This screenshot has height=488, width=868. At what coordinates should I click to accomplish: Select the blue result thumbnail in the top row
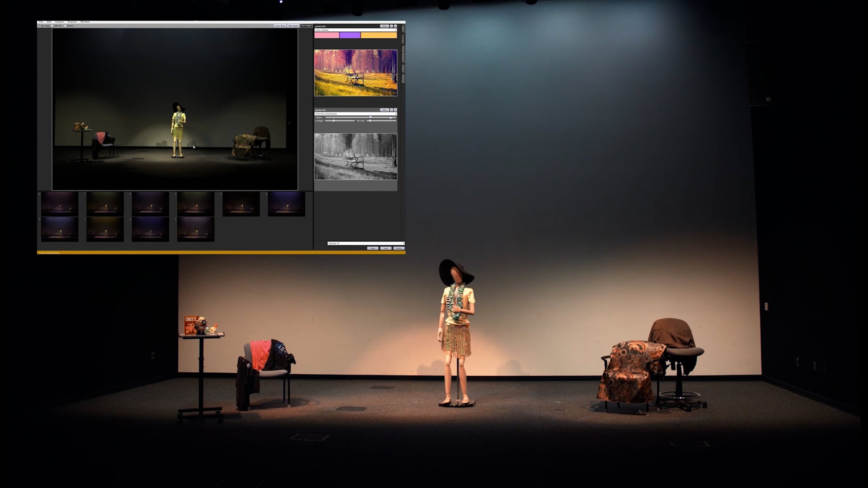(x=286, y=204)
